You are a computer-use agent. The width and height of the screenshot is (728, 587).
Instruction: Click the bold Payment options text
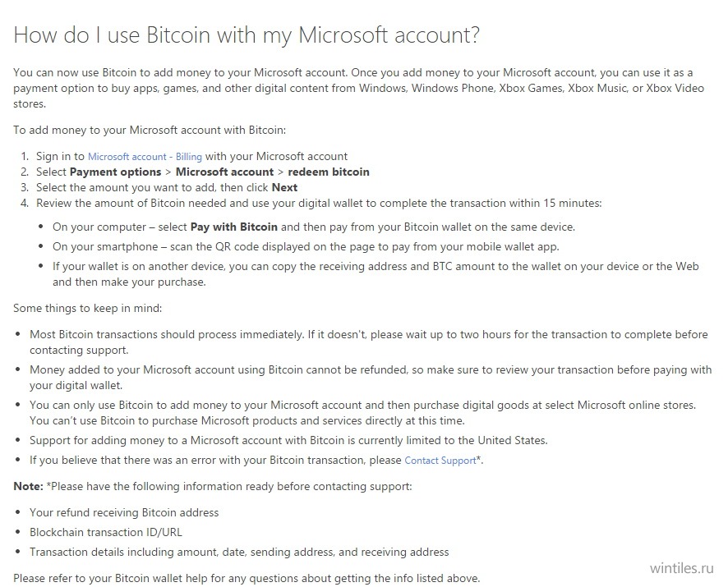[x=115, y=172]
